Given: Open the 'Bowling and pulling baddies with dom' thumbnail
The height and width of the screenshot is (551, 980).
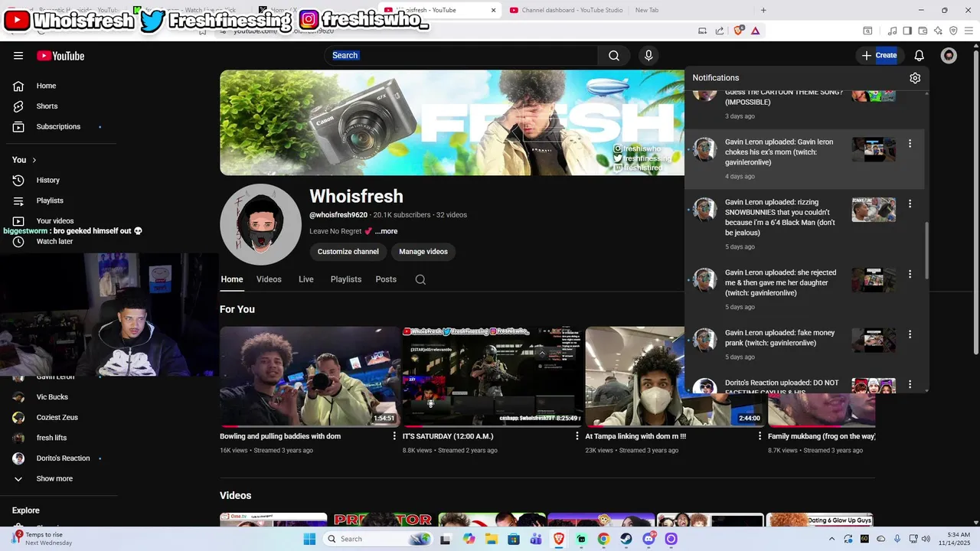Looking at the screenshot, I should tap(310, 377).
